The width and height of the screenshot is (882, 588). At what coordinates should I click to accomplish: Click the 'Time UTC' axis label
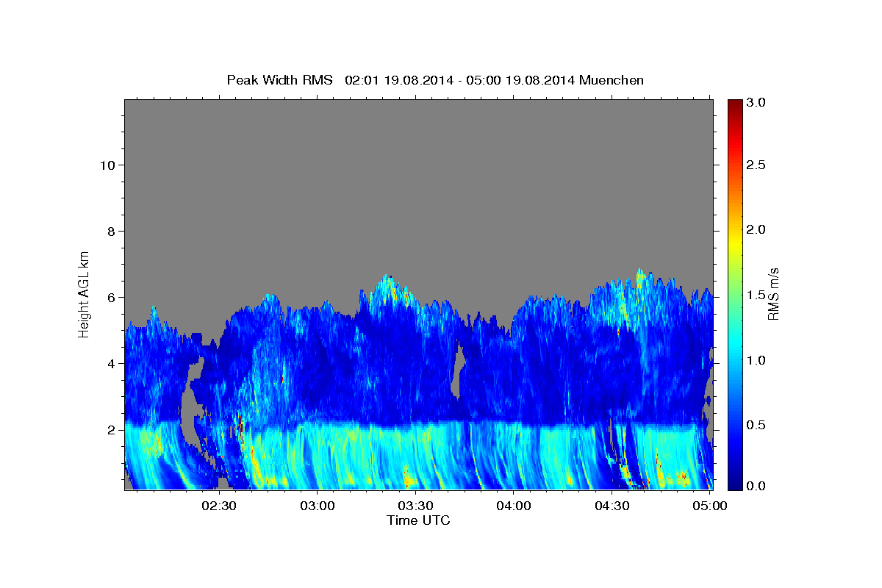tap(418, 520)
